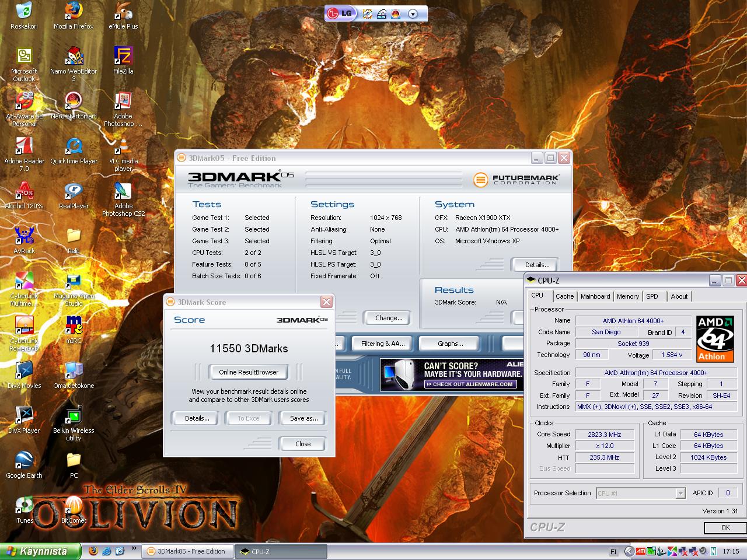Image resolution: width=747 pixels, height=560 pixels.
Task: Launch Nero StartSmart from desktop
Action: pos(74,106)
